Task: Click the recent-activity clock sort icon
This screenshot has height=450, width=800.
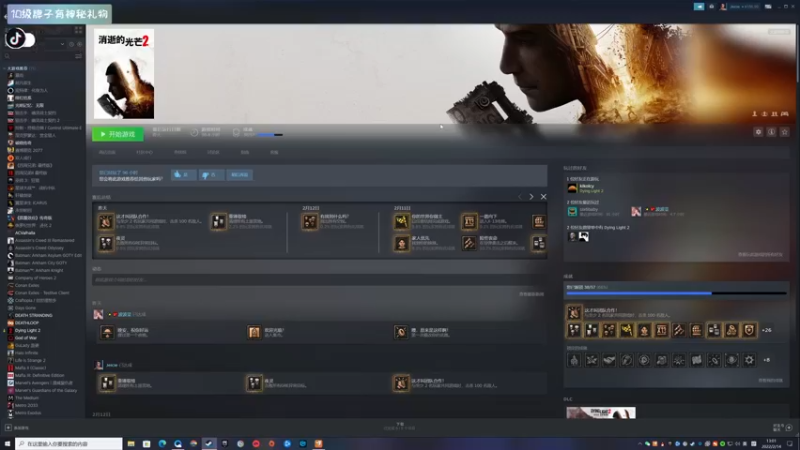Action: point(71,44)
